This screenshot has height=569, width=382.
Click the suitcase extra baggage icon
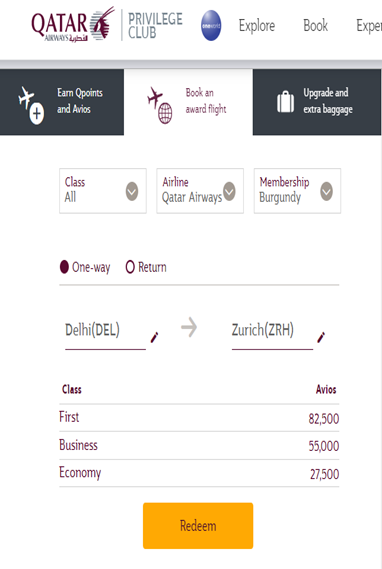[x=286, y=102]
